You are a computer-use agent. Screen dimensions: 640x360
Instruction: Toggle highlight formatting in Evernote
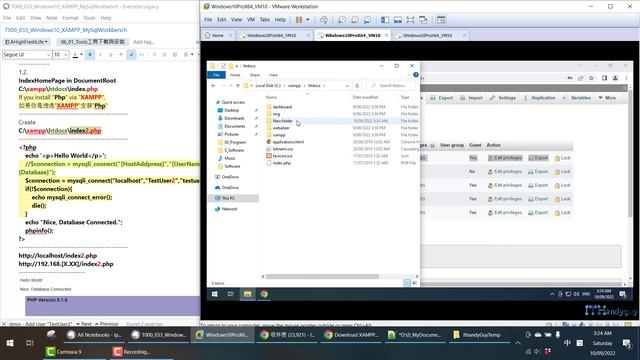[131, 54]
